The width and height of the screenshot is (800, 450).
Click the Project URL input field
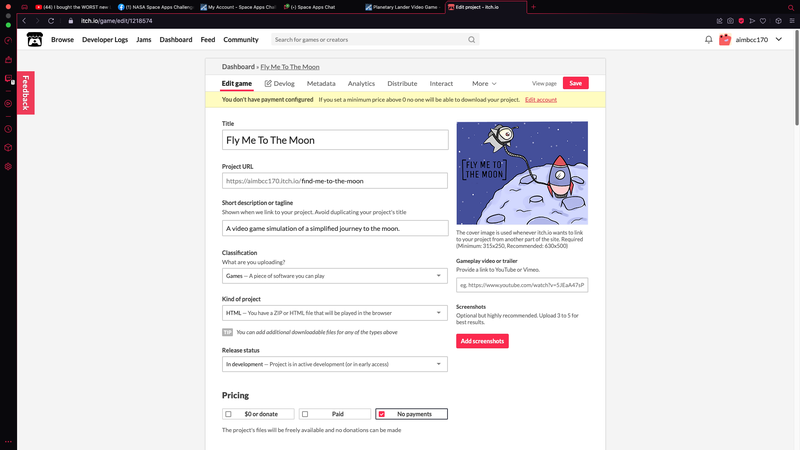tap(335, 181)
